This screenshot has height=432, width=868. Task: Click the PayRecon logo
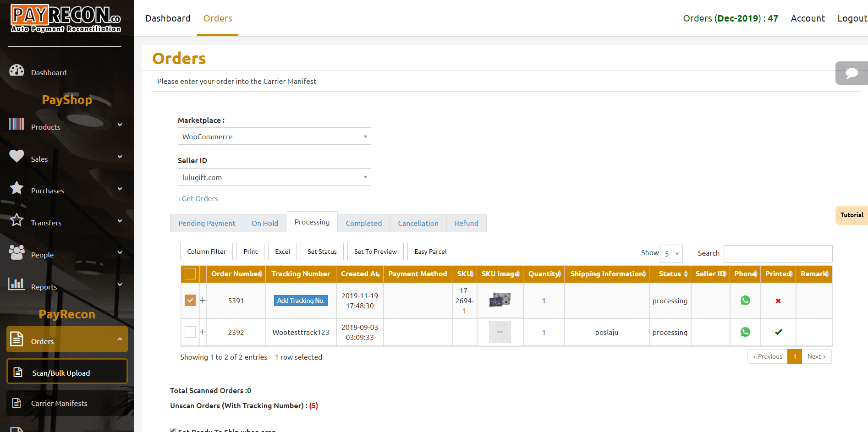66,19
